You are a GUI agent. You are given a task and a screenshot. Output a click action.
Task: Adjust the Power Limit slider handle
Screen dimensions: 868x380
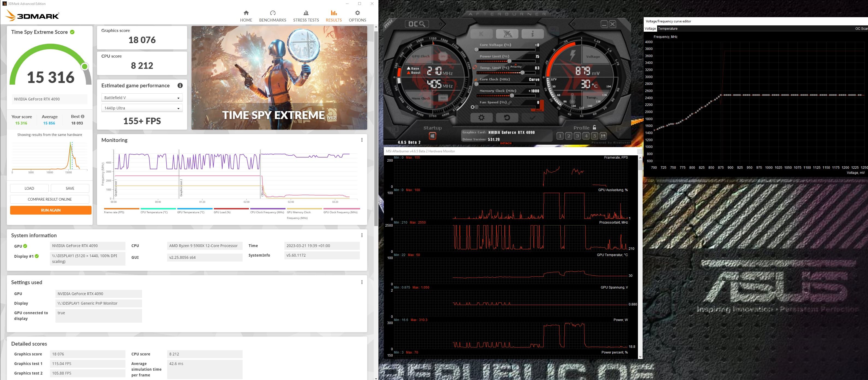pyautogui.click(x=509, y=61)
